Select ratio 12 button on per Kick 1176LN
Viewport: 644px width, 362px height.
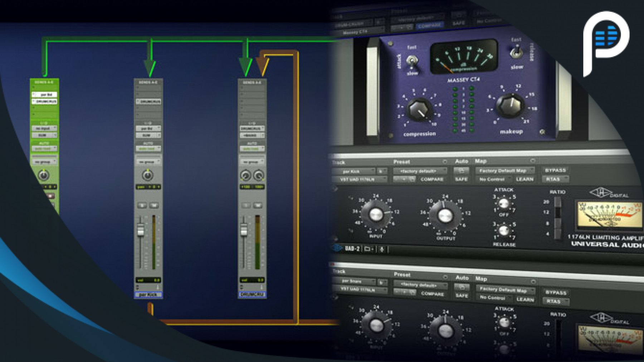[557, 212]
